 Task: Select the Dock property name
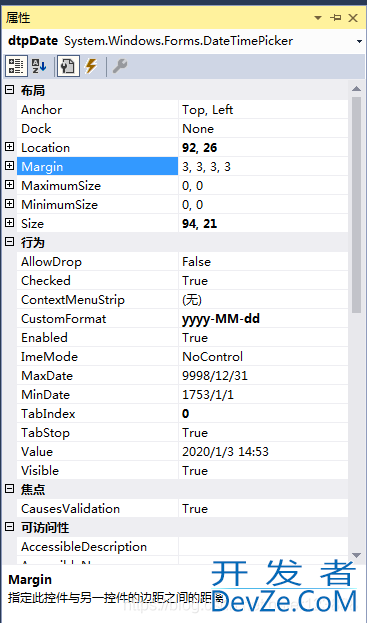point(36,129)
